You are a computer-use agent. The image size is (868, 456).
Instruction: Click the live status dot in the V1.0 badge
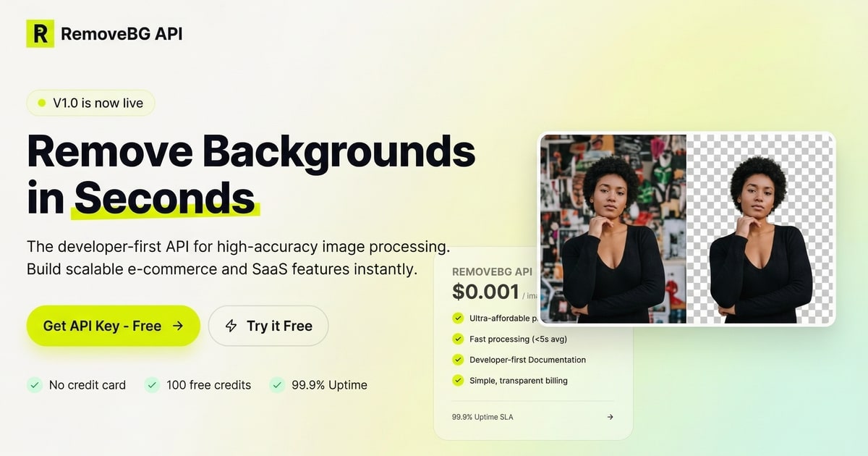coord(42,103)
